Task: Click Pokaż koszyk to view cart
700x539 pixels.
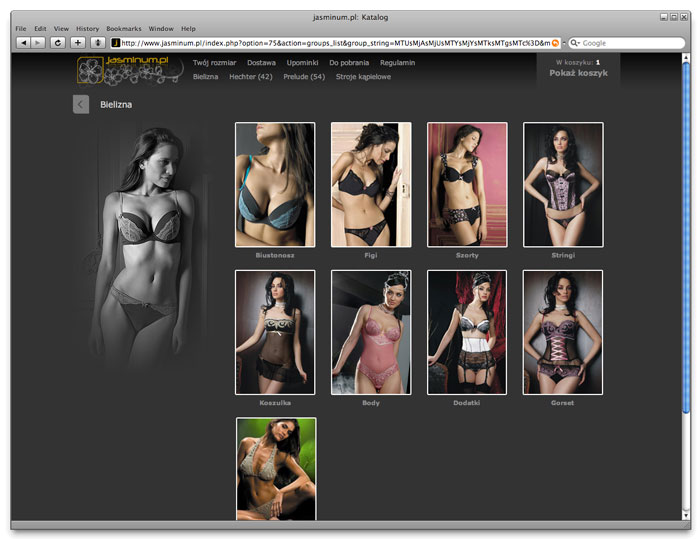Action: coord(578,73)
